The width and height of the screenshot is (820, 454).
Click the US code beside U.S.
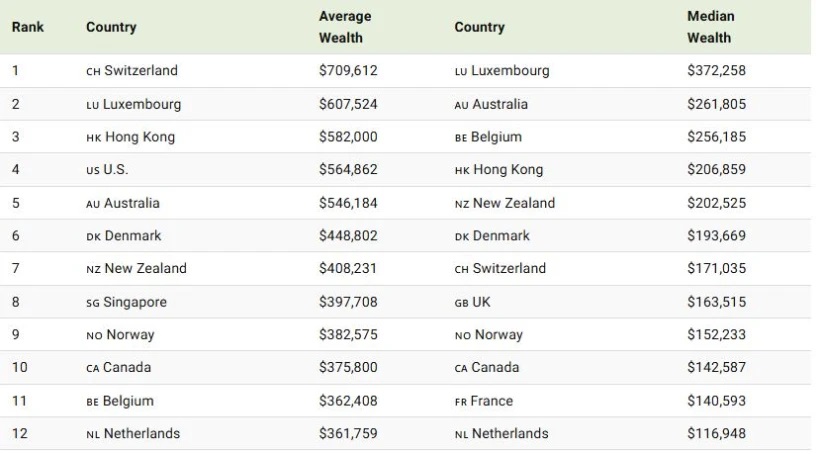(93, 171)
